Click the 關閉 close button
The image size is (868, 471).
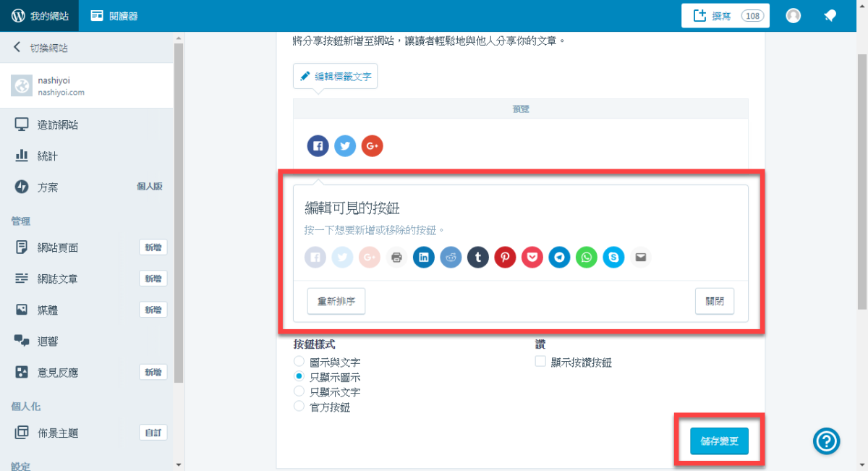(x=715, y=302)
